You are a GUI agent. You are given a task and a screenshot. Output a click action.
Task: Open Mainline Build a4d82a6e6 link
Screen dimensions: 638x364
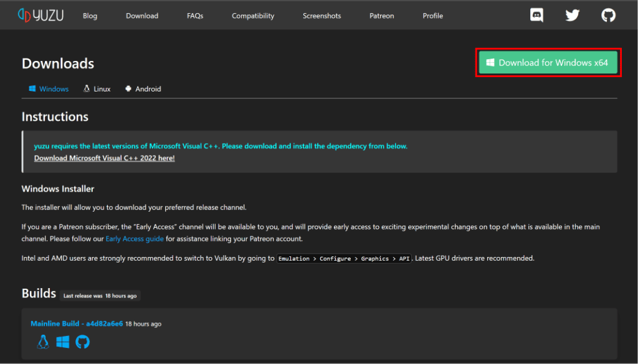click(77, 324)
